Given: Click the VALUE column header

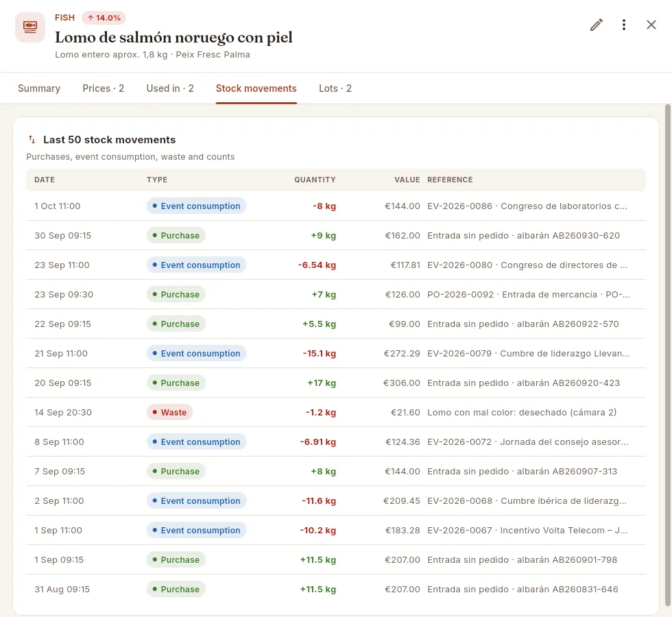Looking at the screenshot, I should pos(407,180).
